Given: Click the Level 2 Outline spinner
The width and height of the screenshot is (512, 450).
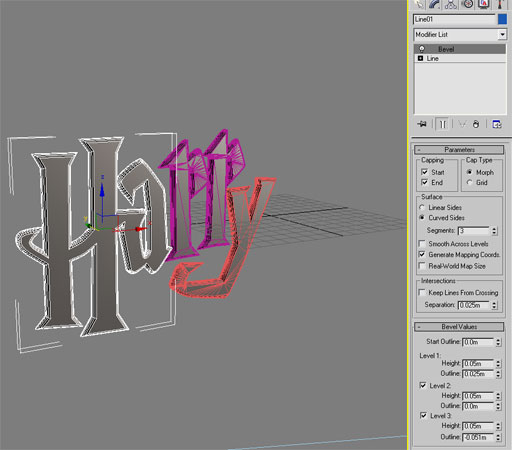Looking at the screenshot, I should (x=498, y=406).
